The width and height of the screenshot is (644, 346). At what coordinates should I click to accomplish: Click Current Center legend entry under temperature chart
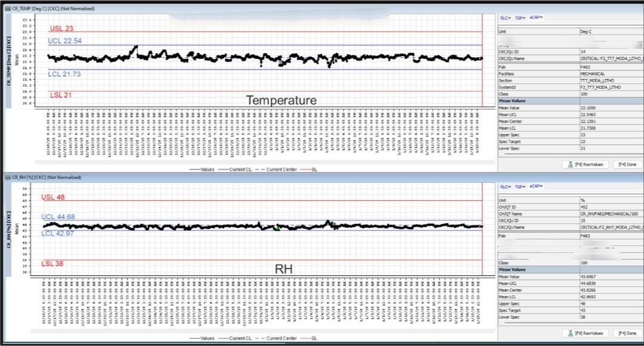point(276,169)
